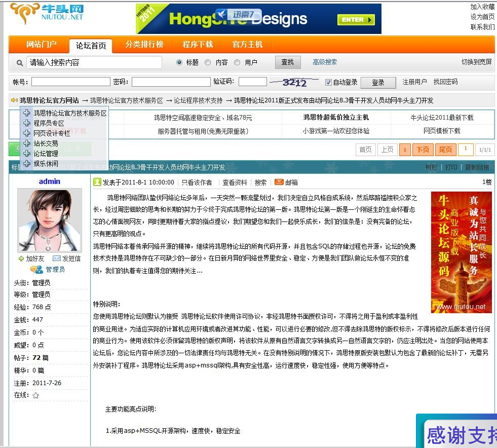Click 设为首页 link
The width and height of the screenshot is (497, 448).
click(x=482, y=17)
